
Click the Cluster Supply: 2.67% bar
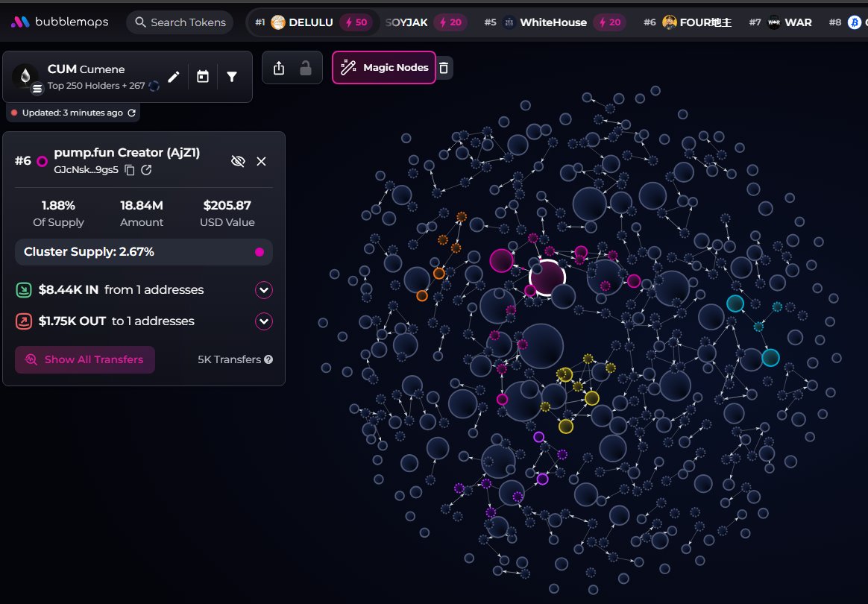[x=144, y=252]
